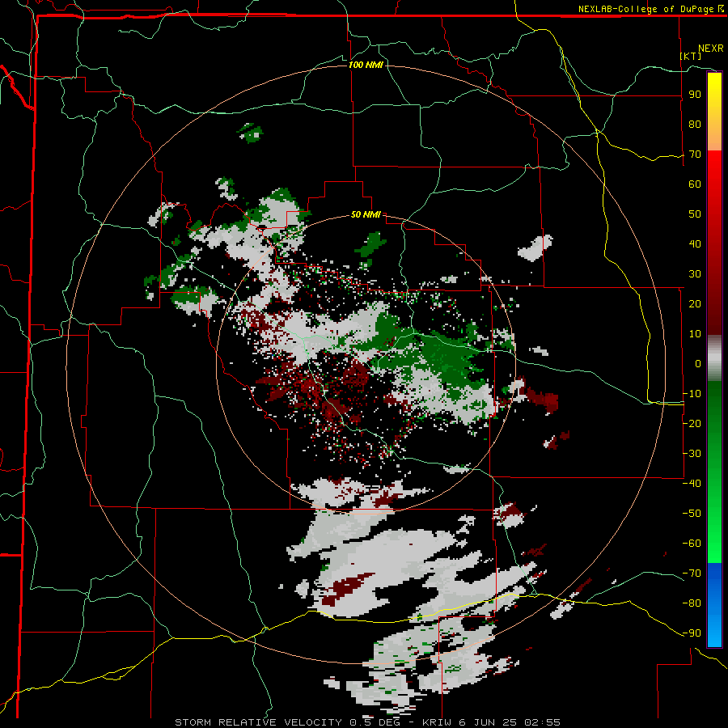Click the 70 value on the velocity scale

coord(695,154)
